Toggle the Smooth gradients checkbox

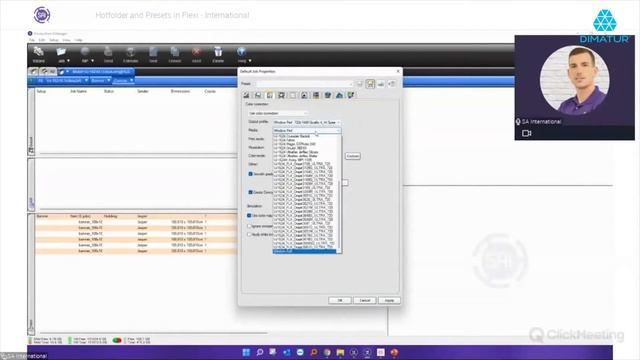coord(250,174)
